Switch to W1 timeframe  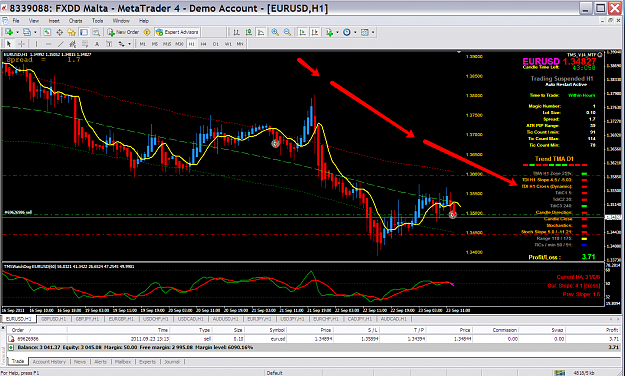228,44
